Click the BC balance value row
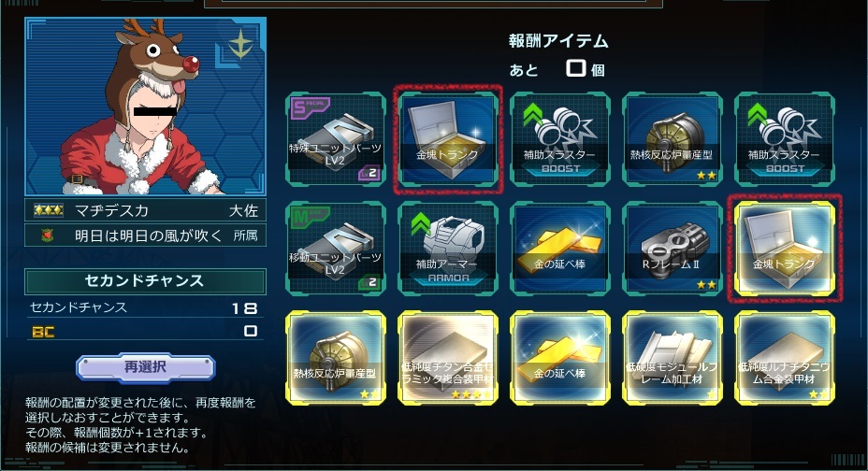Image resolution: width=868 pixels, height=471 pixels. (x=145, y=331)
